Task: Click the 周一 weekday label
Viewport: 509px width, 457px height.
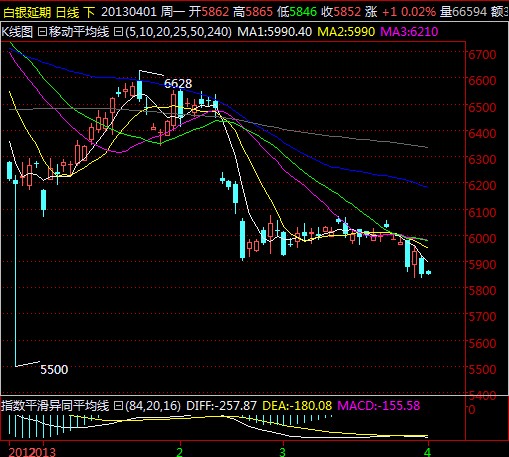Action: [172, 12]
